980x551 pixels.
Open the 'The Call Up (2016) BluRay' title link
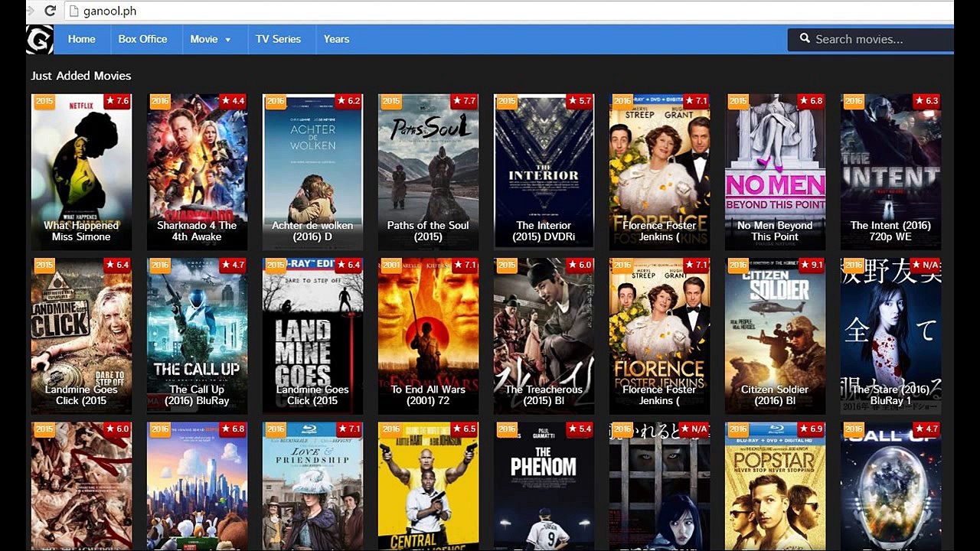click(197, 395)
